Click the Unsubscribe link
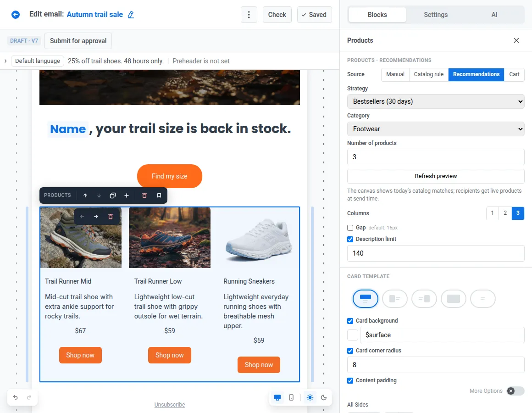Viewport: 532px width, 413px height. pyautogui.click(x=170, y=405)
